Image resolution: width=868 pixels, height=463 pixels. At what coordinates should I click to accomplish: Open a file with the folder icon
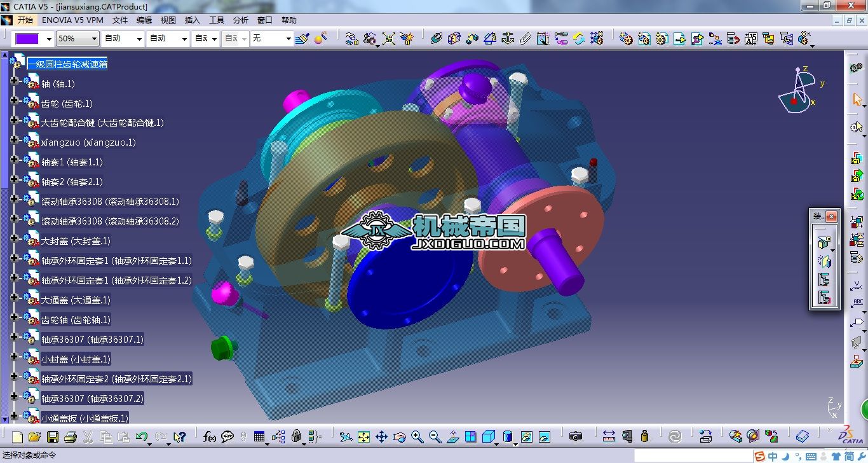tap(35, 437)
